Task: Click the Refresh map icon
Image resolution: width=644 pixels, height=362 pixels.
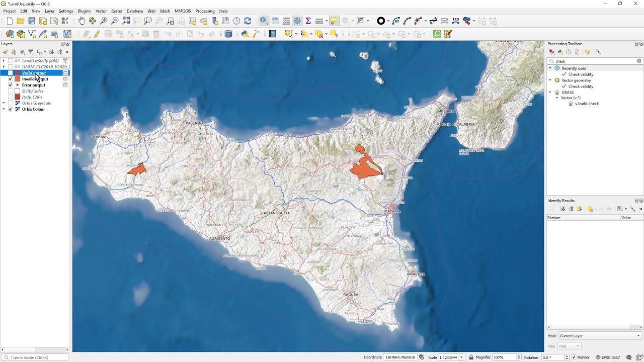Action: pyautogui.click(x=248, y=21)
